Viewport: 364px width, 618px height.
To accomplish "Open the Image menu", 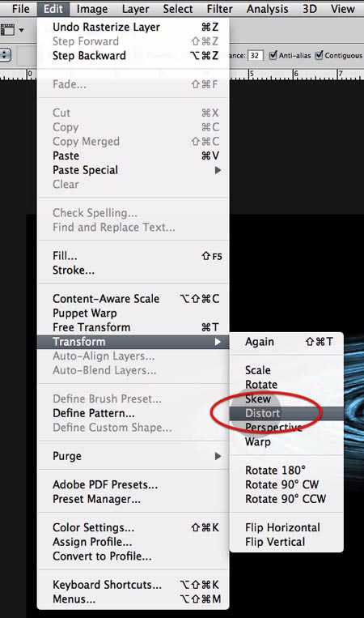I will pyautogui.click(x=91, y=9).
